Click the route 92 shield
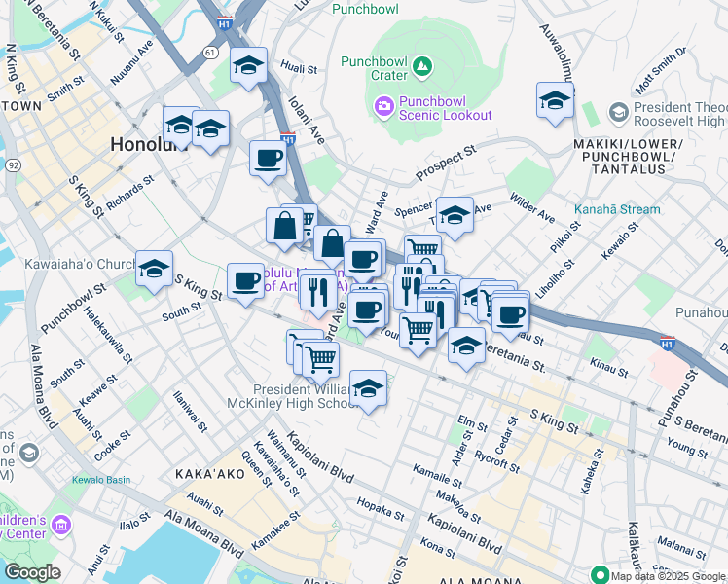 [14, 164]
